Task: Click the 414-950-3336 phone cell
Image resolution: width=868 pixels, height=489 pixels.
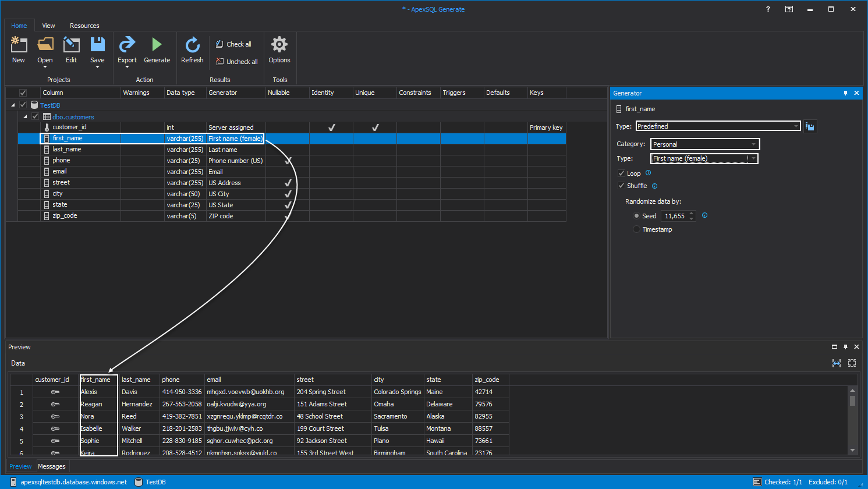Action: 182,392
